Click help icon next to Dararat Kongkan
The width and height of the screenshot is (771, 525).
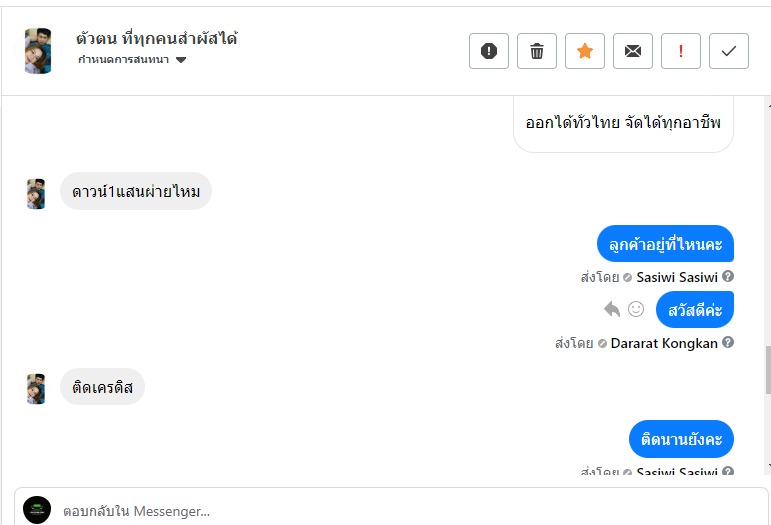pos(728,343)
